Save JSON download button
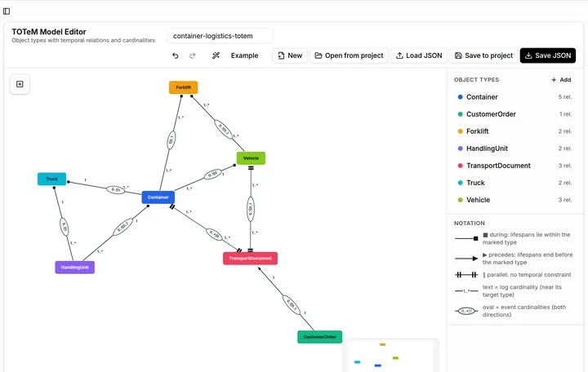The height and width of the screenshot is (372, 588). pos(548,55)
